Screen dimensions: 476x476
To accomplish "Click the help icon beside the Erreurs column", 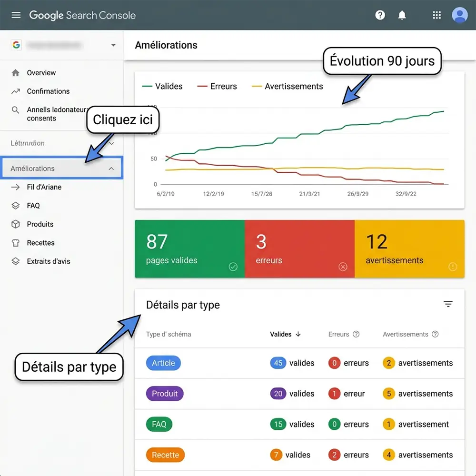I will 355,334.
